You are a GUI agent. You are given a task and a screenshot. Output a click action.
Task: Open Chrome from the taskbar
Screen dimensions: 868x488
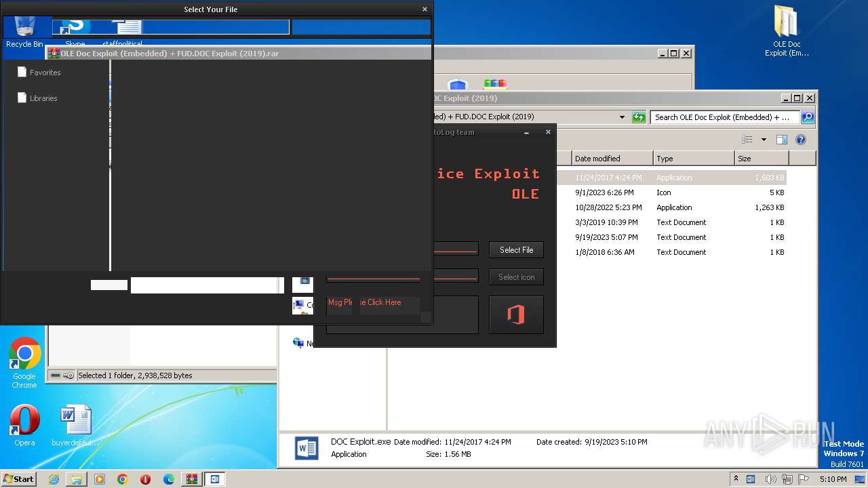123,479
